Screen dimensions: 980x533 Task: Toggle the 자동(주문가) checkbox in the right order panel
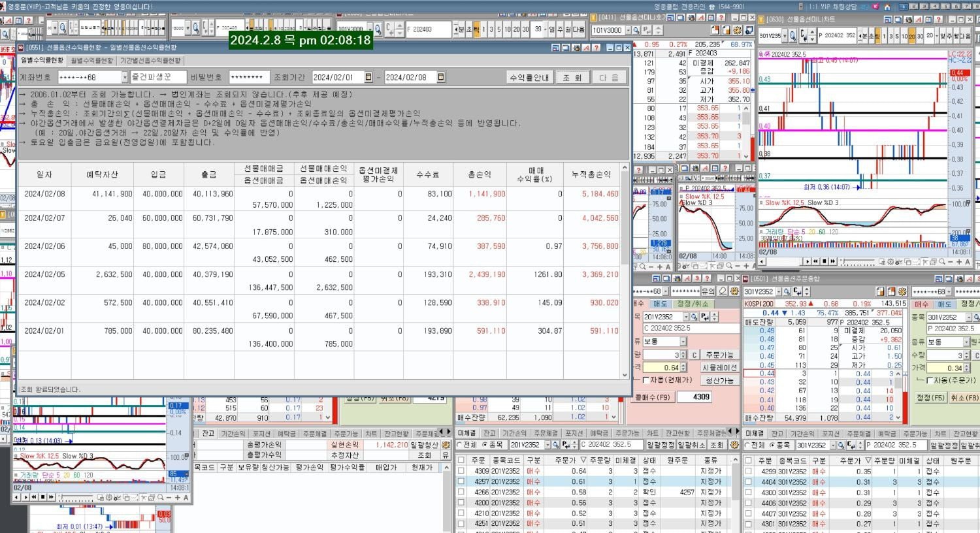tap(930, 380)
